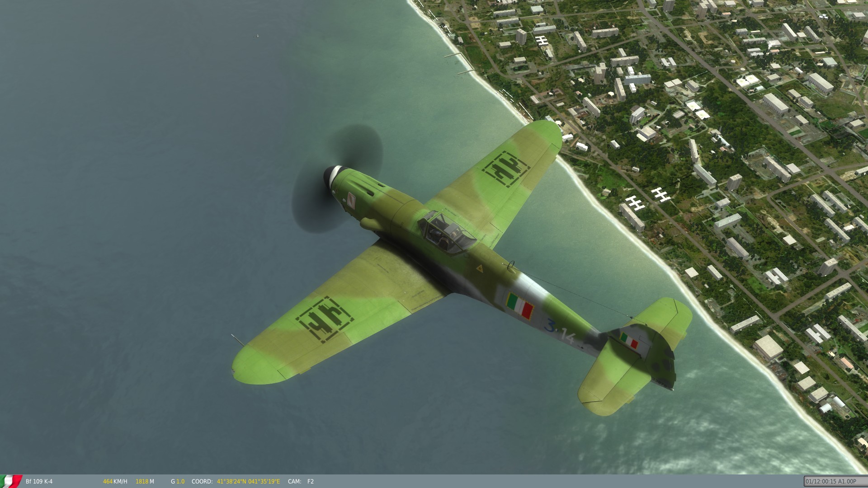Click the white number 14 on the fuselage
The width and height of the screenshot is (868, 488).
point(567,336)
